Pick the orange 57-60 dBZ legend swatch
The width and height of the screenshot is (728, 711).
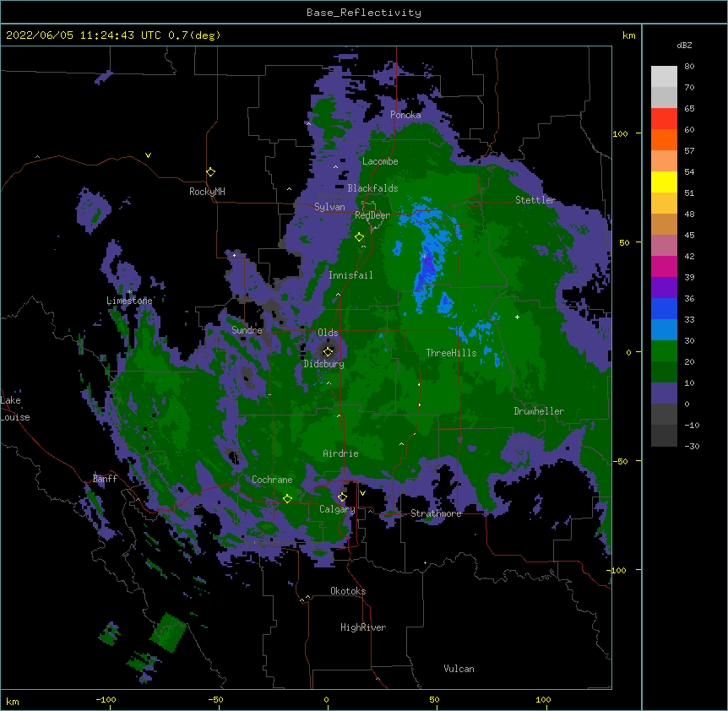pos(664,139)
